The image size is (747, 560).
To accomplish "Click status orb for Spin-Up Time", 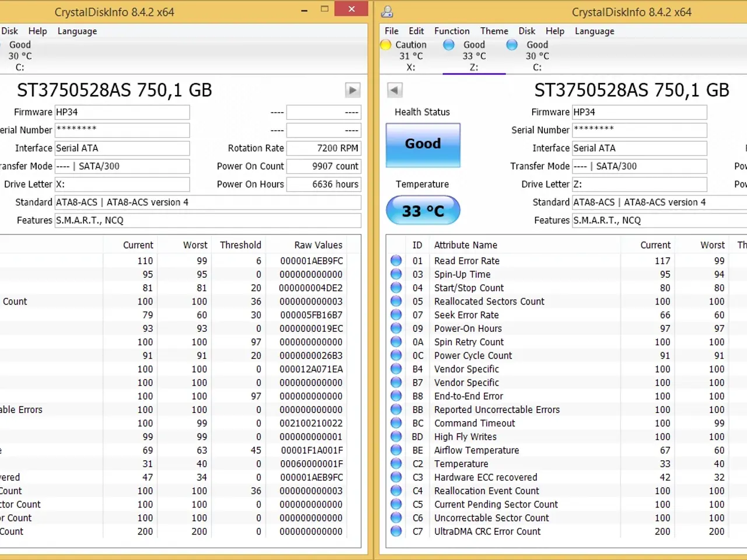I will (396, 274).
